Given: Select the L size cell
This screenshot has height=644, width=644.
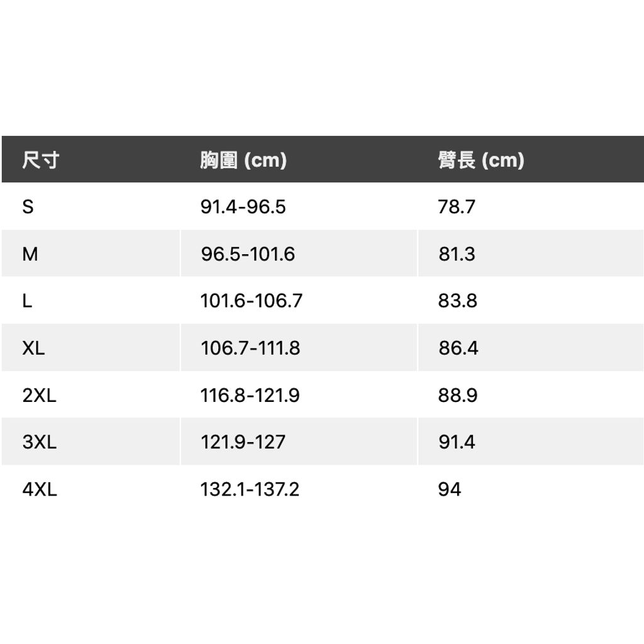Looking at the screenshot, I should pos(27,301).
